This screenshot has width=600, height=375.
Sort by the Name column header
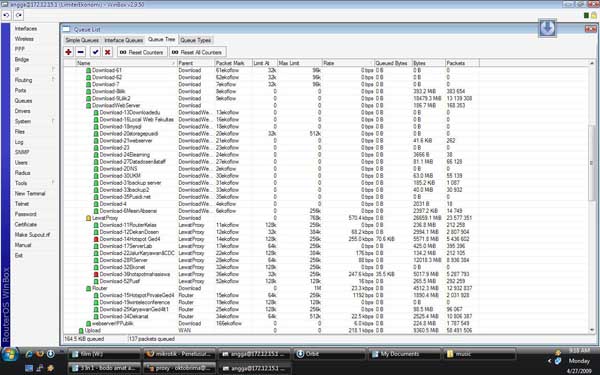(x=126, y=63)
